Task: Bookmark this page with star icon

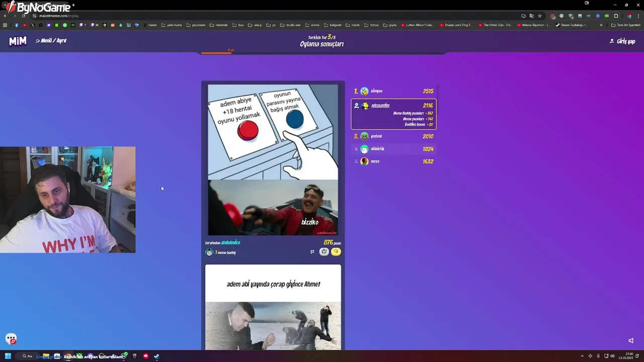Action: [x=540, y=16]
